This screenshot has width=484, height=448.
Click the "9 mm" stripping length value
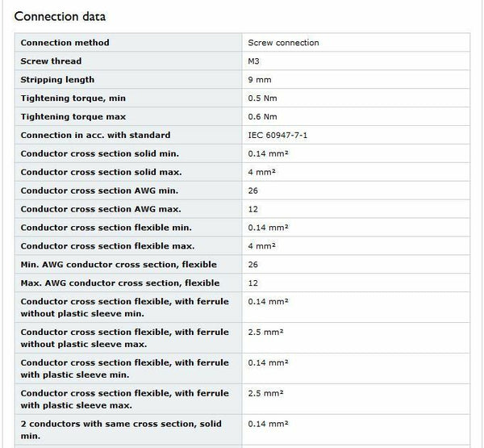261,80
